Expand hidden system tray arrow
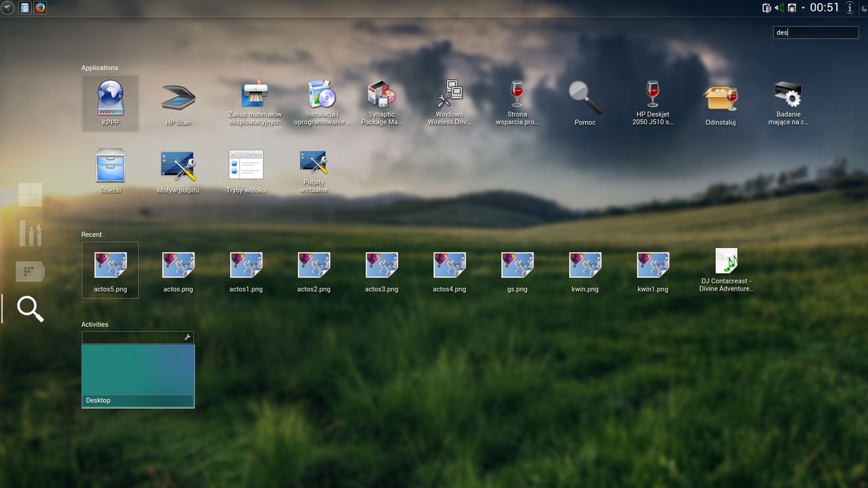868x488 pixels. [804, 8]
